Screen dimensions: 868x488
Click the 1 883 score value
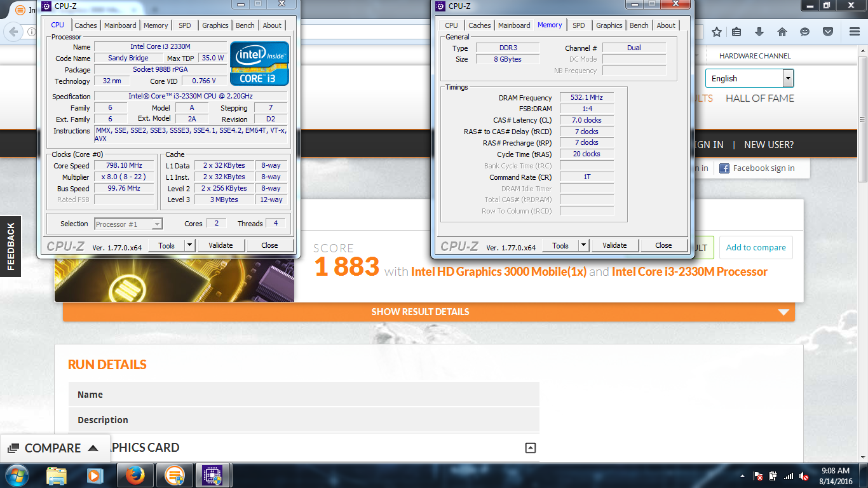347,267
